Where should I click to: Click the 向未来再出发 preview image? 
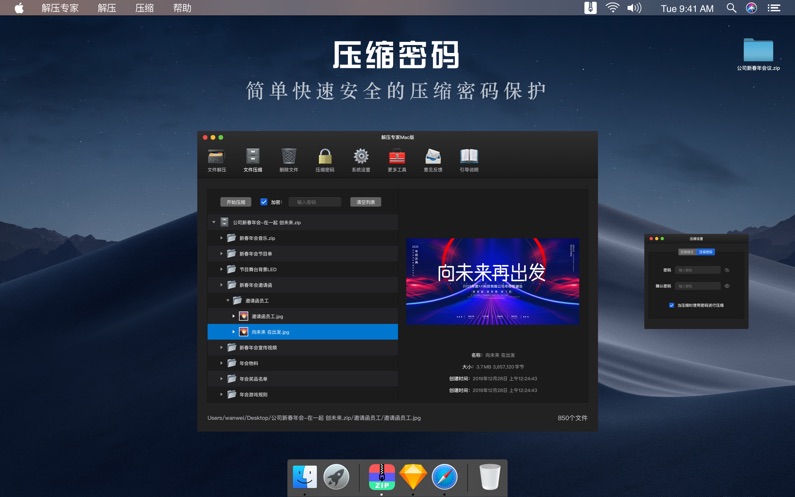click(492, 281)
